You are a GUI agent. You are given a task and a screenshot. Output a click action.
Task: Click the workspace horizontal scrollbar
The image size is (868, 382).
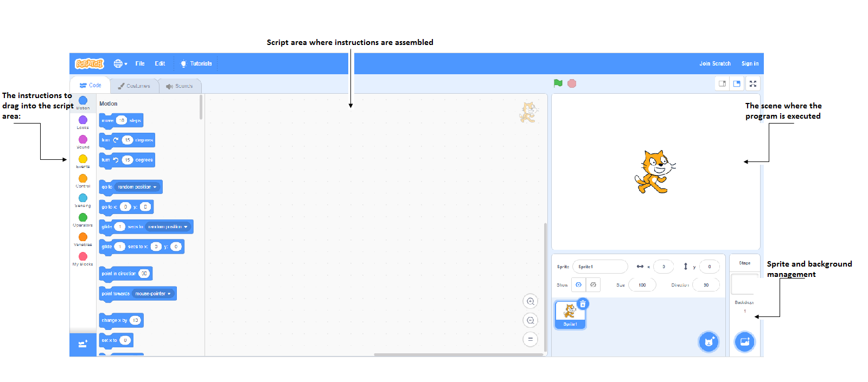click(458, 355)
